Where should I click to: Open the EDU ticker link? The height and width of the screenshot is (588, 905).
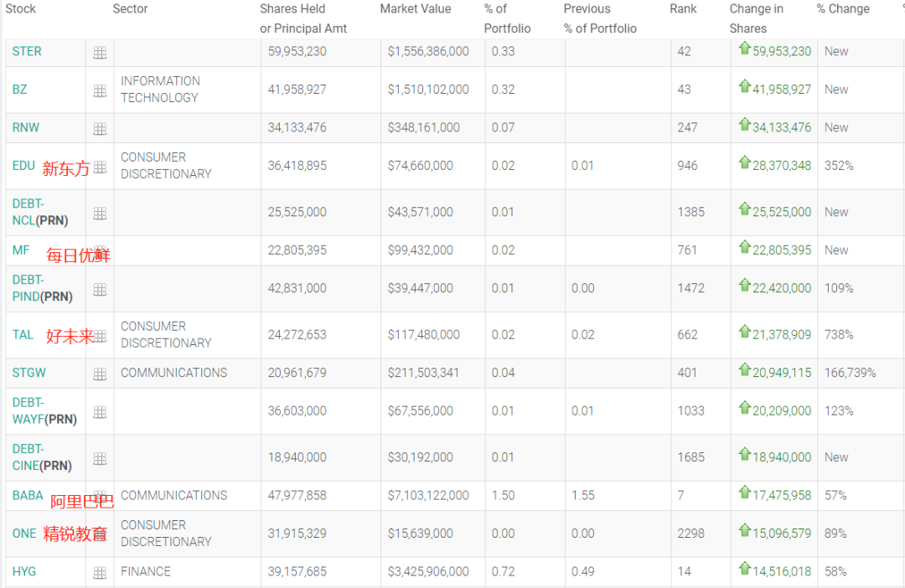tap(23, 166)
